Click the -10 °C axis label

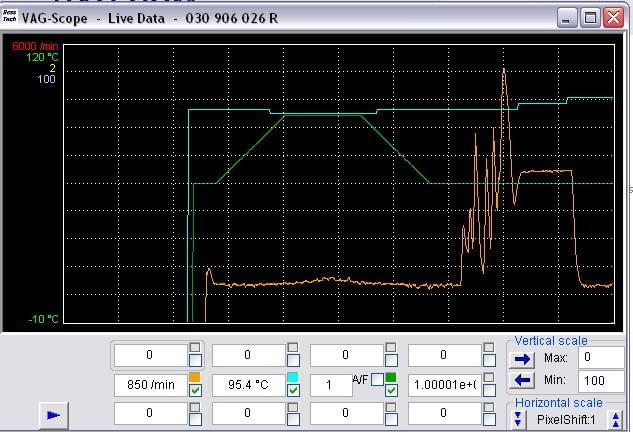click(43, 319)
